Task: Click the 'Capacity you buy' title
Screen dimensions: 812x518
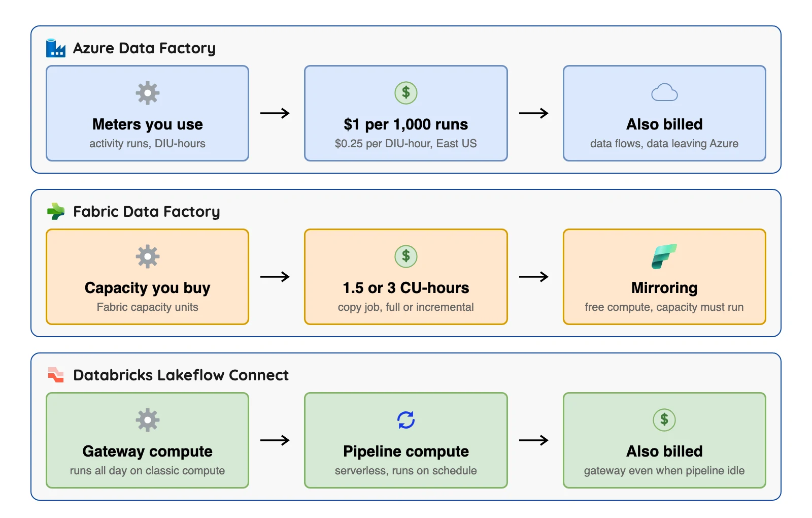Action: click(x=148, y=288)
